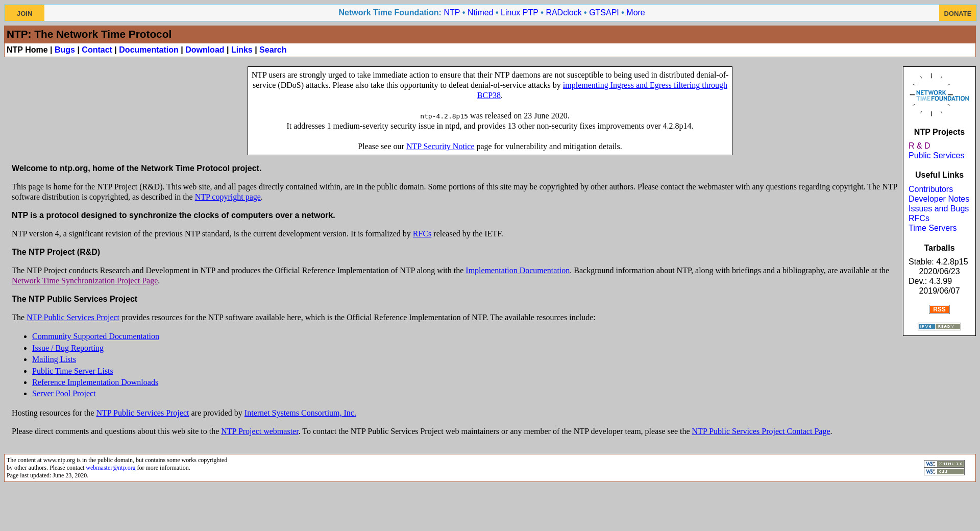Select Ntimed in the top foundation bar
The image size is (980, 531).
480,13
